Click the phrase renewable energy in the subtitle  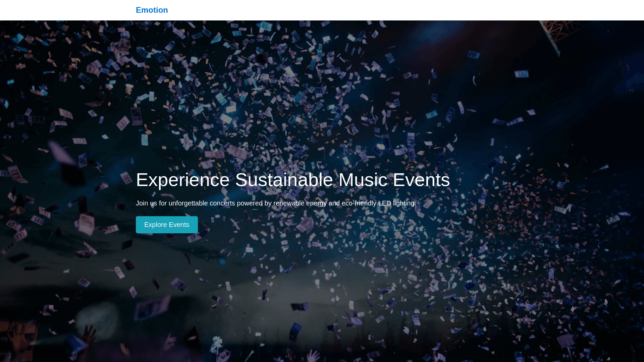[x=300, y=203]
